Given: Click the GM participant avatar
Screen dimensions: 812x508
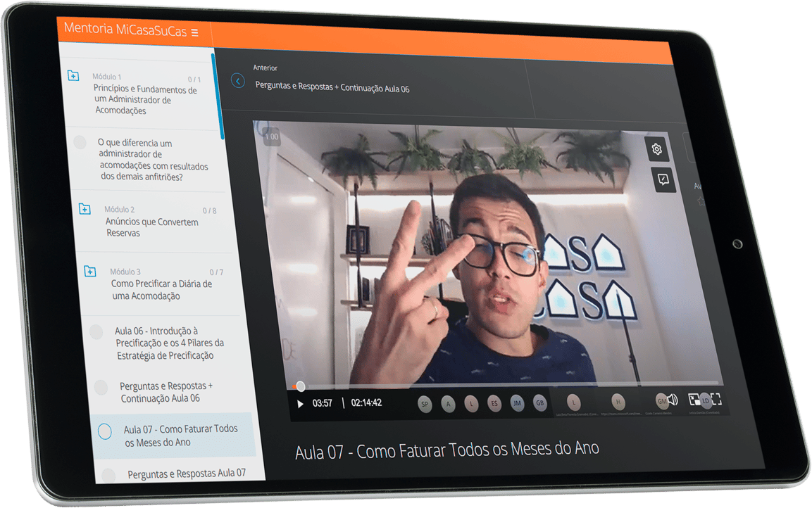Looking at the screenshot, I should click(661, 400).
